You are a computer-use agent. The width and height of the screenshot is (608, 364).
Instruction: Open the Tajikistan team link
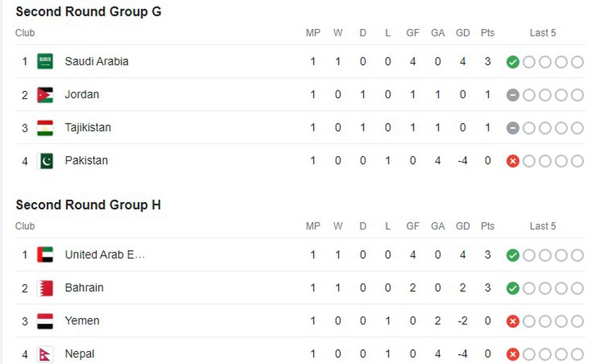[88, 128]
